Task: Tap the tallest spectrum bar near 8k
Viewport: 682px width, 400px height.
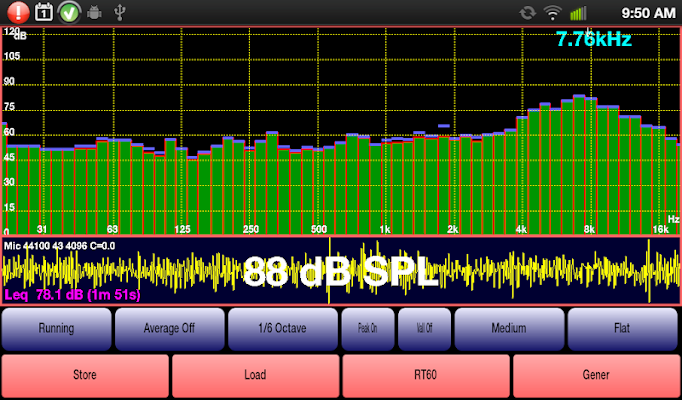Action: pyautogui.click(x=579, y=164)
